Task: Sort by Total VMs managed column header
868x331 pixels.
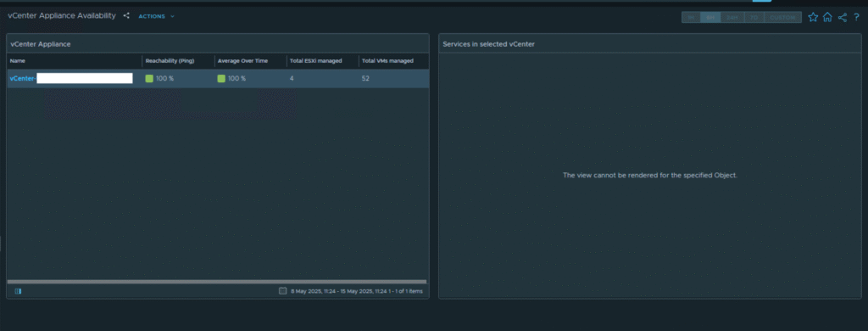Action: pos(387,61)
